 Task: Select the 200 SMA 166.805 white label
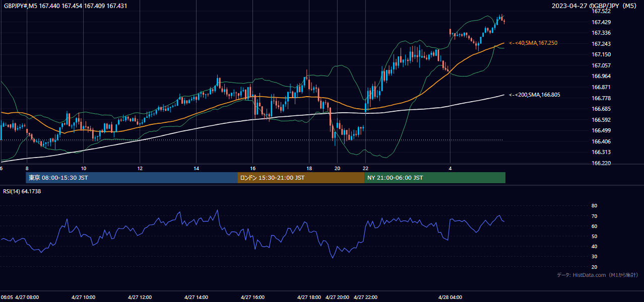click(x=535, y=95)
